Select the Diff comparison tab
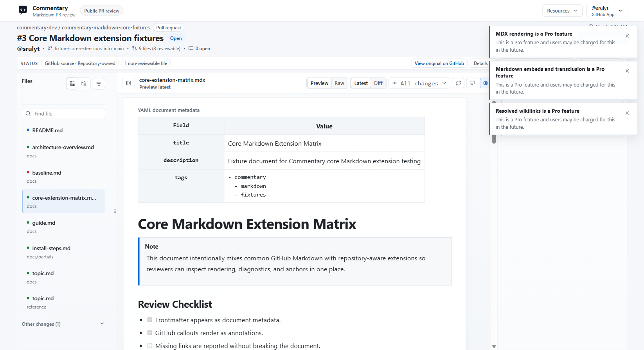The image size is (644, 350). pos(378,83)
